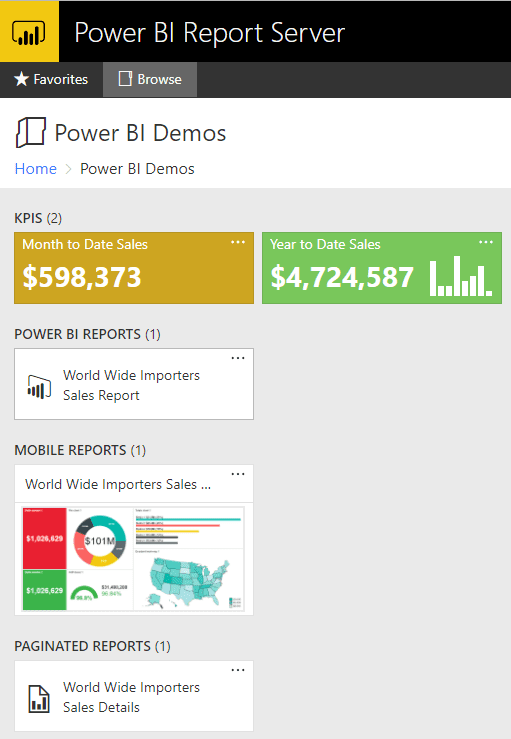Click the Power BI Demos page title
The width and height of the screenshot is (511, 739).
click(140, 132)
